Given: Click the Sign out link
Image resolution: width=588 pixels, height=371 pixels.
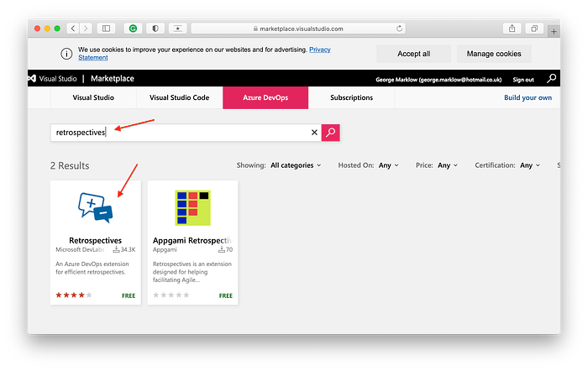Looking at the screenshot, I should pos(523,80).
